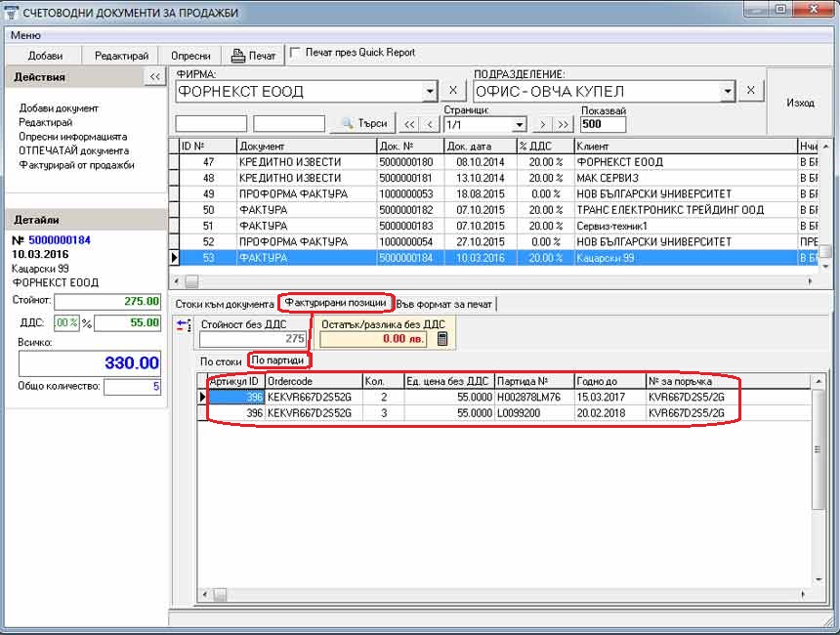Open the ФИРМА dropdown
Image resolution: width=840 pixels, height=635 pixels.
(x=430, y=92)
